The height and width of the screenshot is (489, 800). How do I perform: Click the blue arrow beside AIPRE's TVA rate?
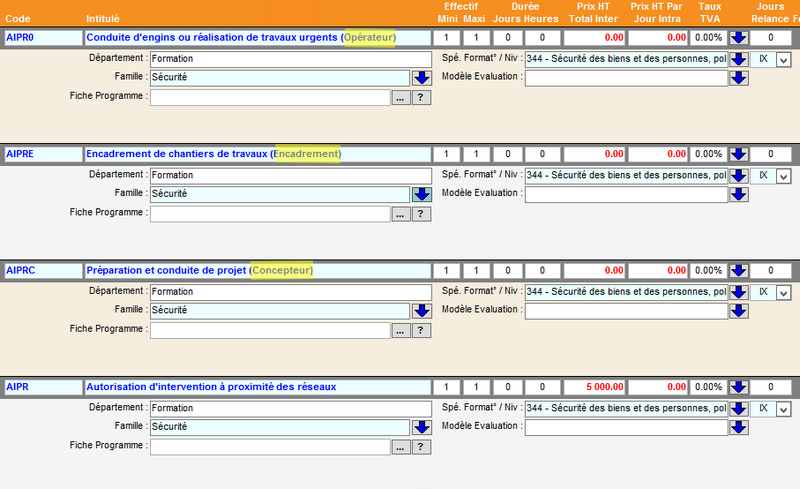coord(739,155)
